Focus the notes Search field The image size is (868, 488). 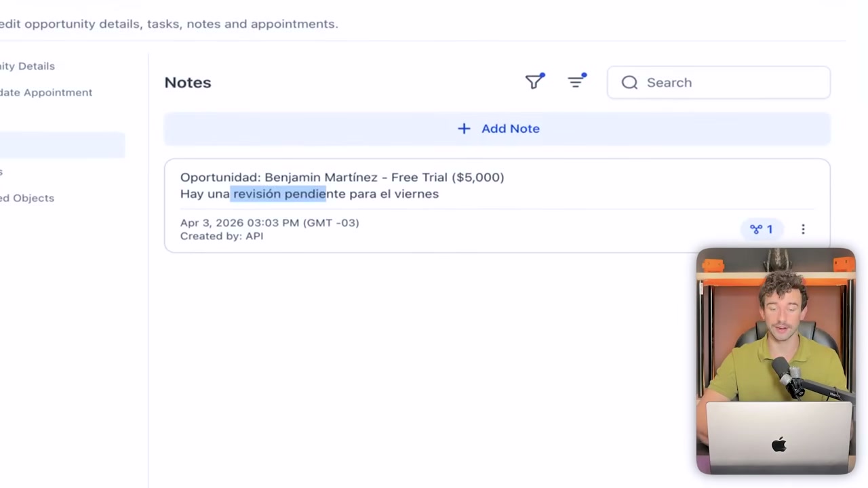pos(719,83)
